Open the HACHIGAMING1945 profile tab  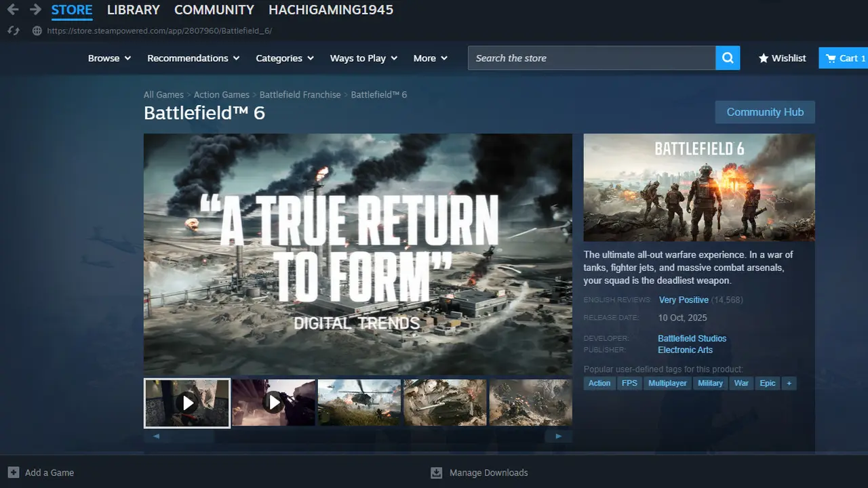pos(331,10)
